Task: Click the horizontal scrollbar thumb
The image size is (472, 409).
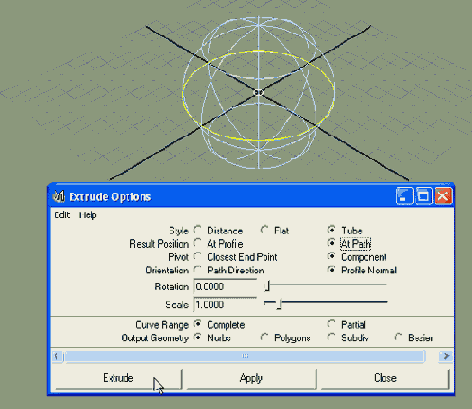Action: click(245, 356)
